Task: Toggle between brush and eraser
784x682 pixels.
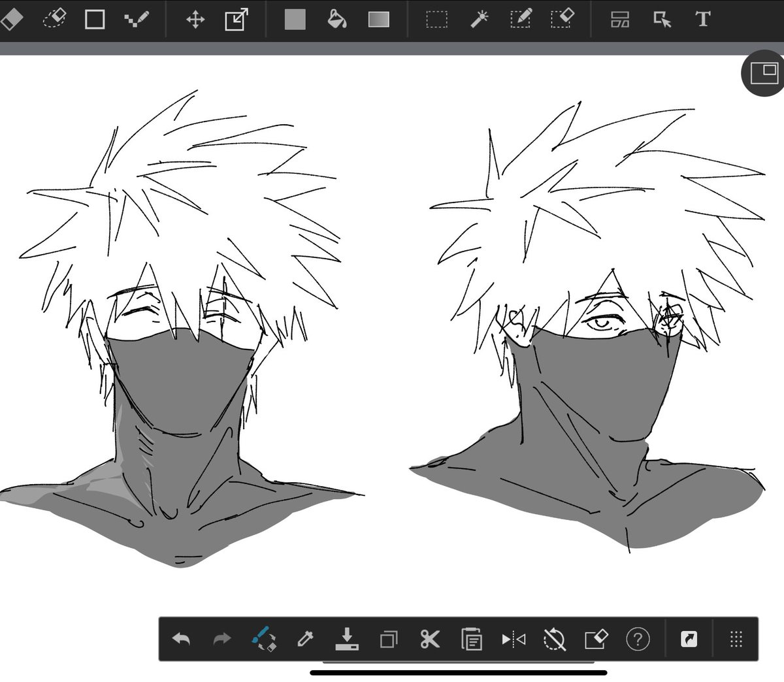Action: click(263, 639)
